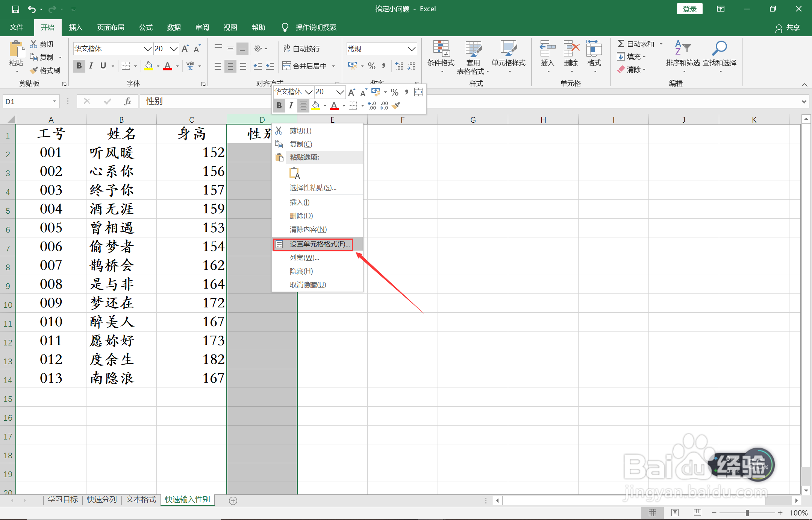This screenshot has height=520, width=812.
Task: Click Merge and Center icon
Action: [x=286, y=66]
